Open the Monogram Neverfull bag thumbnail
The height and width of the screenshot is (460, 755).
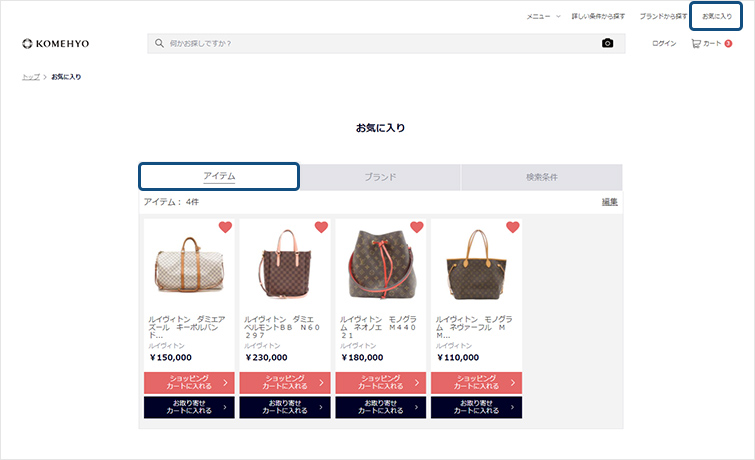pos(476,265)
